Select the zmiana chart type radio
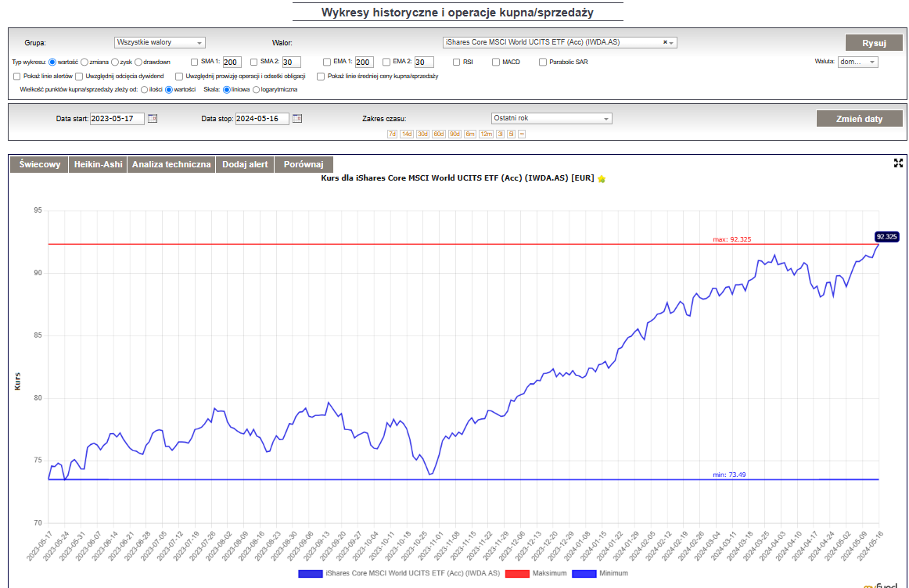The height and width of the screenshot is (588, 909). 84,62
